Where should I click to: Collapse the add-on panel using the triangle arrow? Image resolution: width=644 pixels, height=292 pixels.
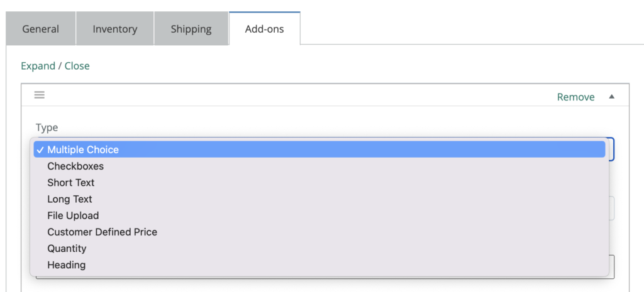611,97
